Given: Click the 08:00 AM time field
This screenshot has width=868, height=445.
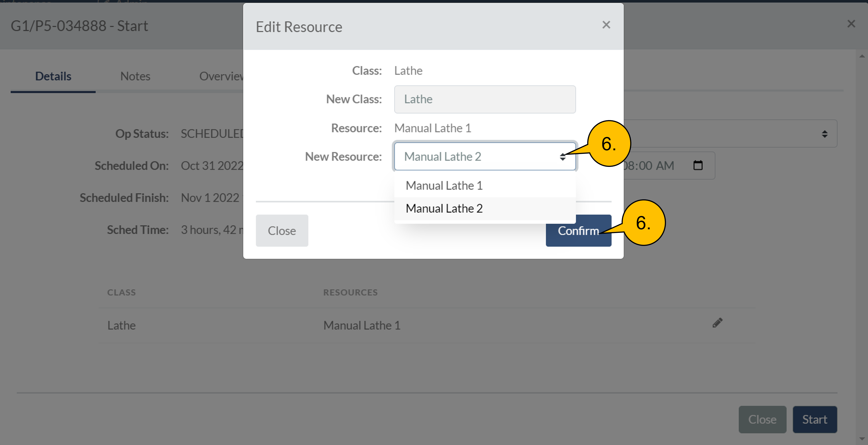Looking at the screenshot, I should pyautogui.click(x=649, y=166).
